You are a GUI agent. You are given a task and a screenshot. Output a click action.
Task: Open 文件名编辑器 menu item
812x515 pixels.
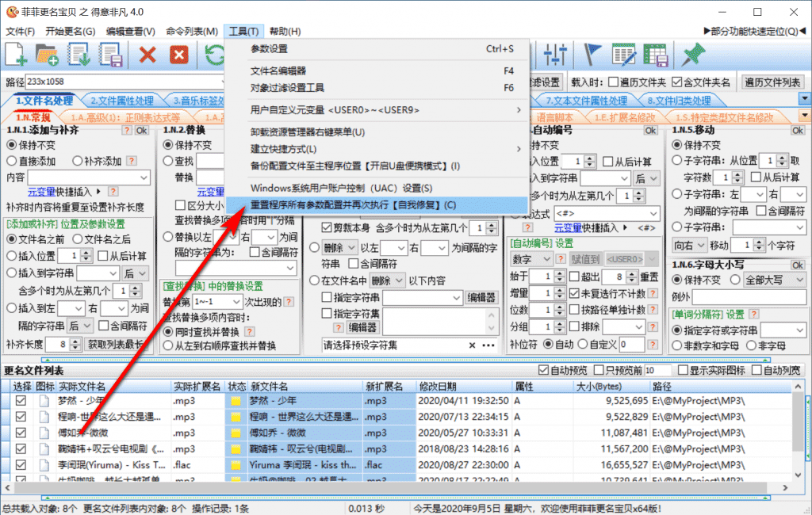[377, 71]
